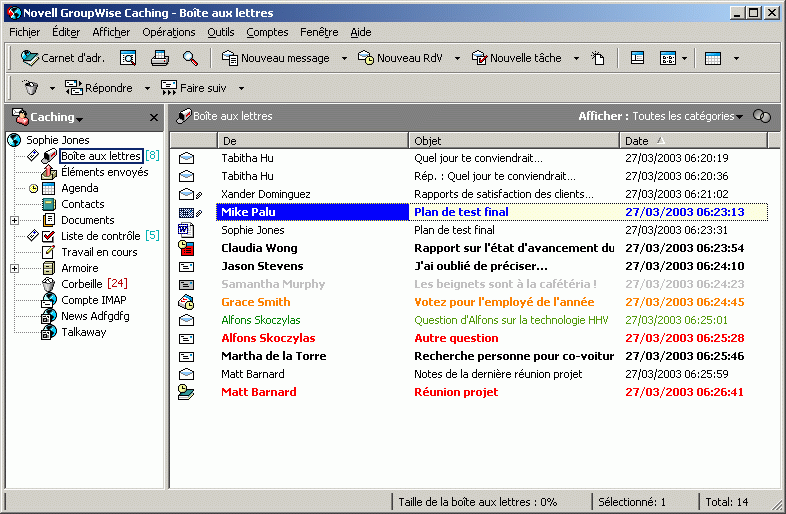Sort messages by the De column

(313, 141)
